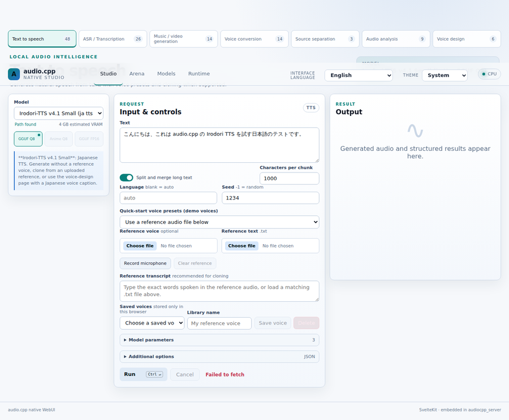Click the Reference transcript text area
This screenshot has width=509, height=420.
pyautogui.click(x=219, y=291)
